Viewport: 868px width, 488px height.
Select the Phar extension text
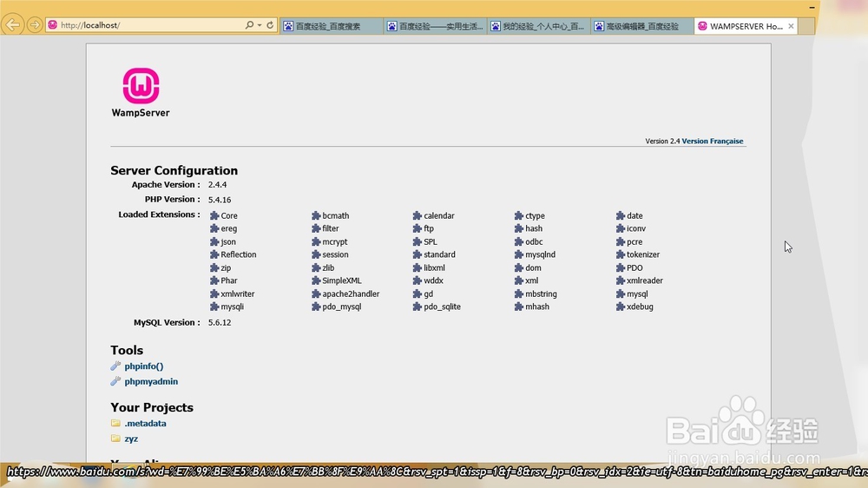[228, 280]
